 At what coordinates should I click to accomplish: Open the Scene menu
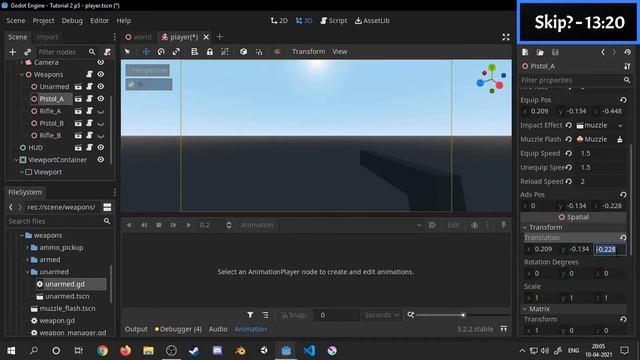16,20
